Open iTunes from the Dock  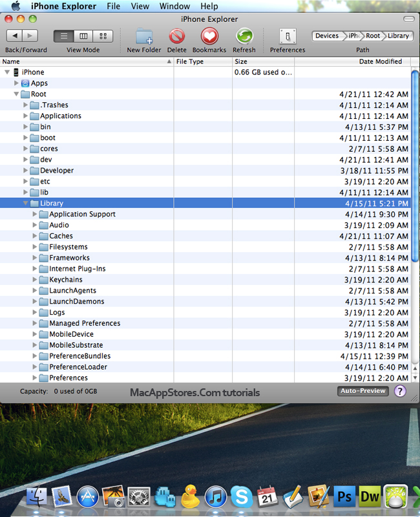[216, 496]
